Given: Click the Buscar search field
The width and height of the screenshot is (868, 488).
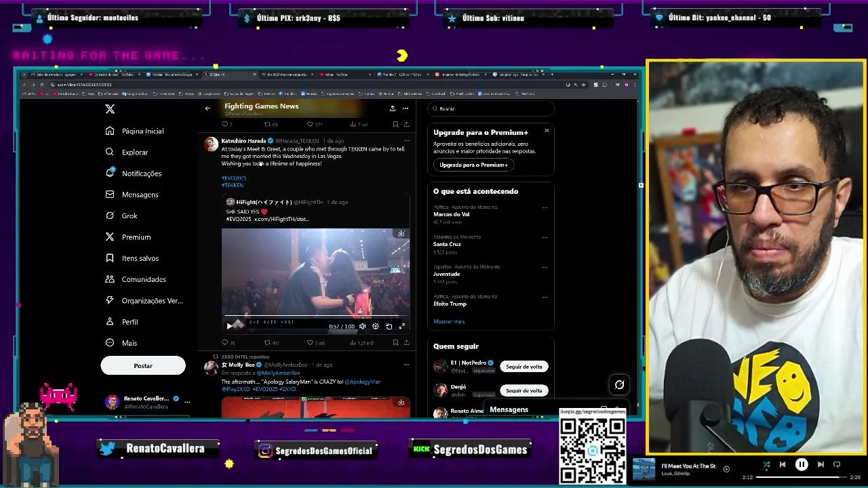Looking at the screenshot, I should [491, 108].
